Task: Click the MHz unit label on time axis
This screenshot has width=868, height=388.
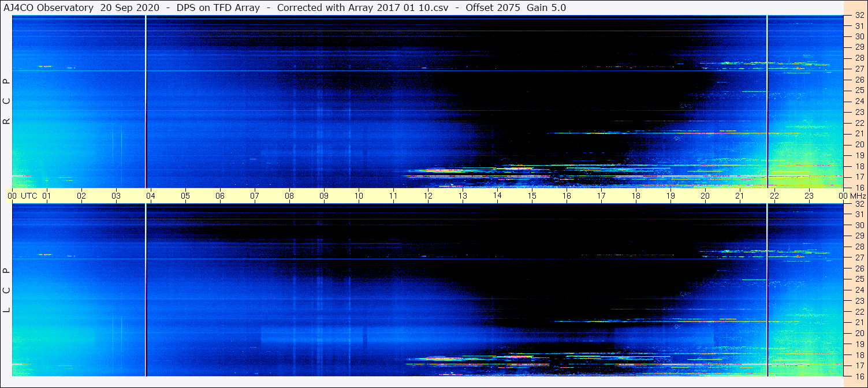Action: pyautogui.click(x=855, y=196)
